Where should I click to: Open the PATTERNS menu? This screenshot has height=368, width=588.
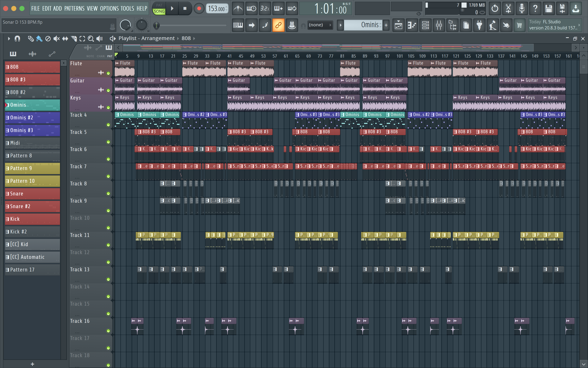point(74,9)
